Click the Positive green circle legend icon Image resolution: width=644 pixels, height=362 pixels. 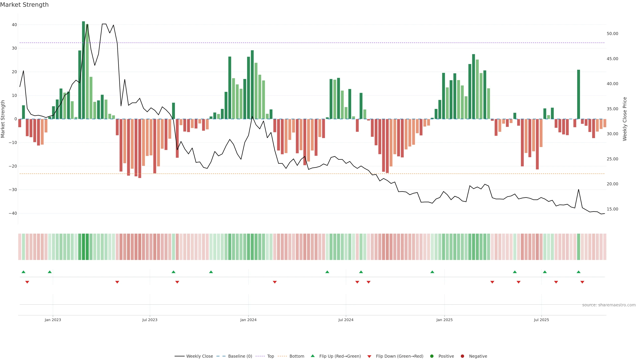coord(432,356)
